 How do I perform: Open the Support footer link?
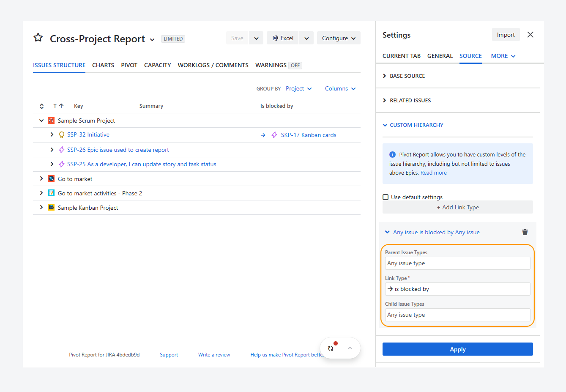[169, 355]
